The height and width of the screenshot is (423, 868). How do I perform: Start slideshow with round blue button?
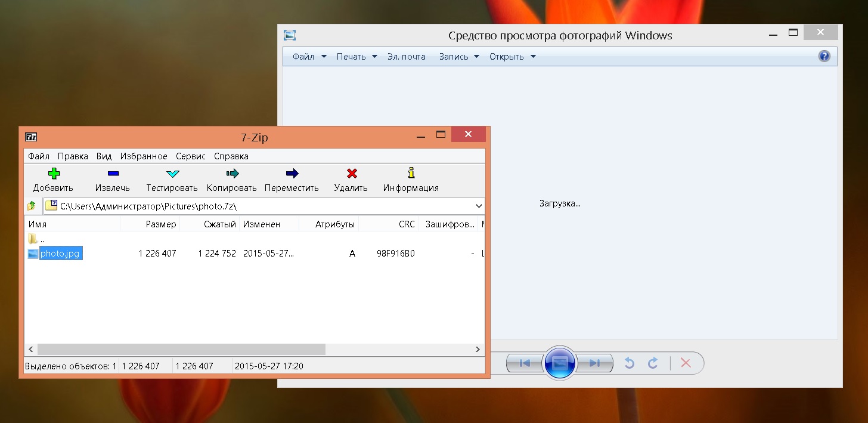coord(560,363)
